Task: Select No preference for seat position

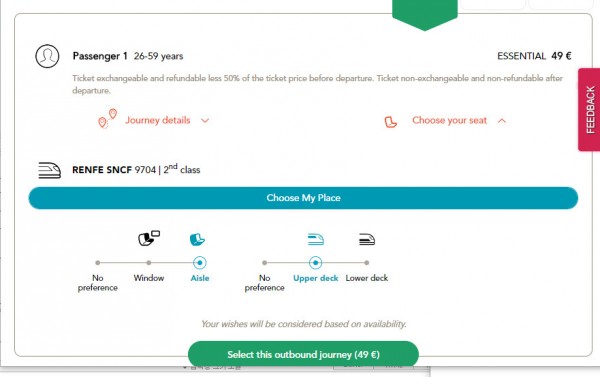Action: tap(98, 263)
